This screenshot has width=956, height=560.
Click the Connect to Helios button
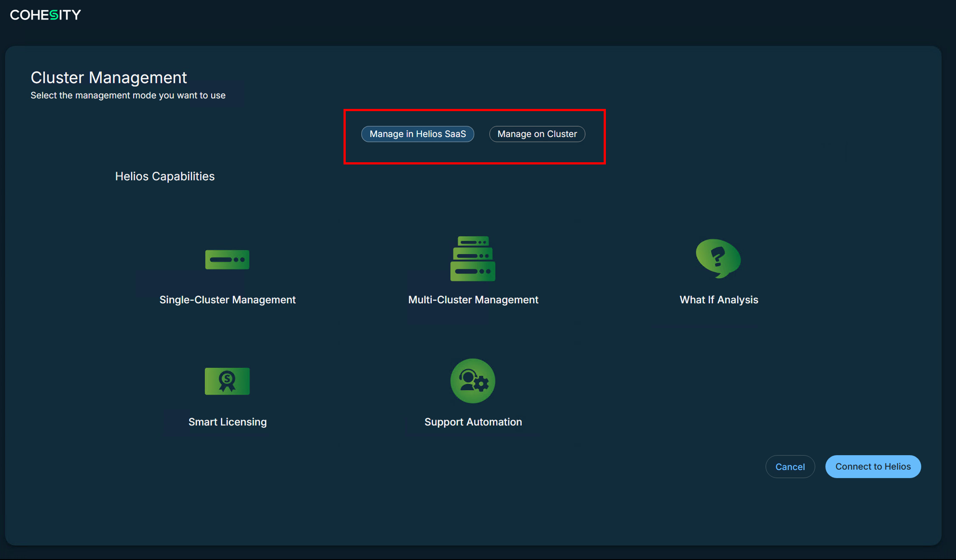click(873, 467)
